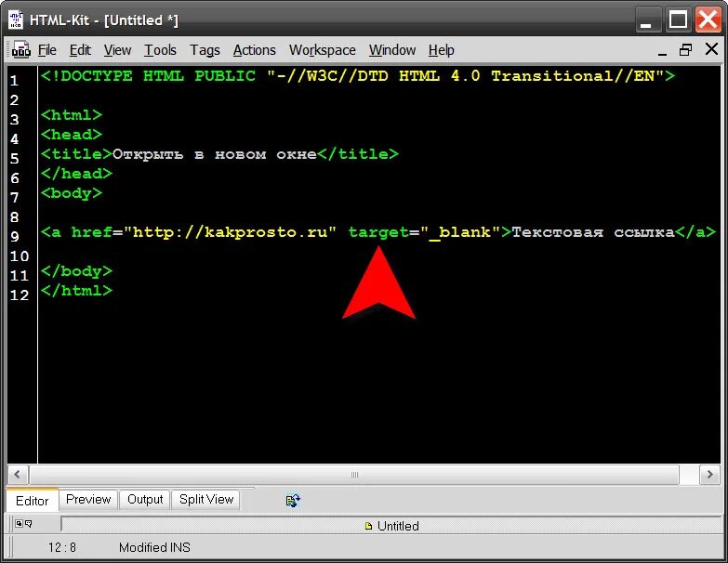Switch to the Editor tab
The width and height of the screenshot is (728, 563).
(x=32, y=501)
